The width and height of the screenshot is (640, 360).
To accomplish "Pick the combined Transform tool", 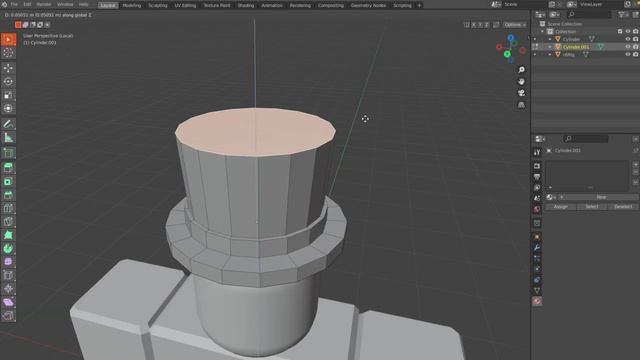I will point(8,108).
